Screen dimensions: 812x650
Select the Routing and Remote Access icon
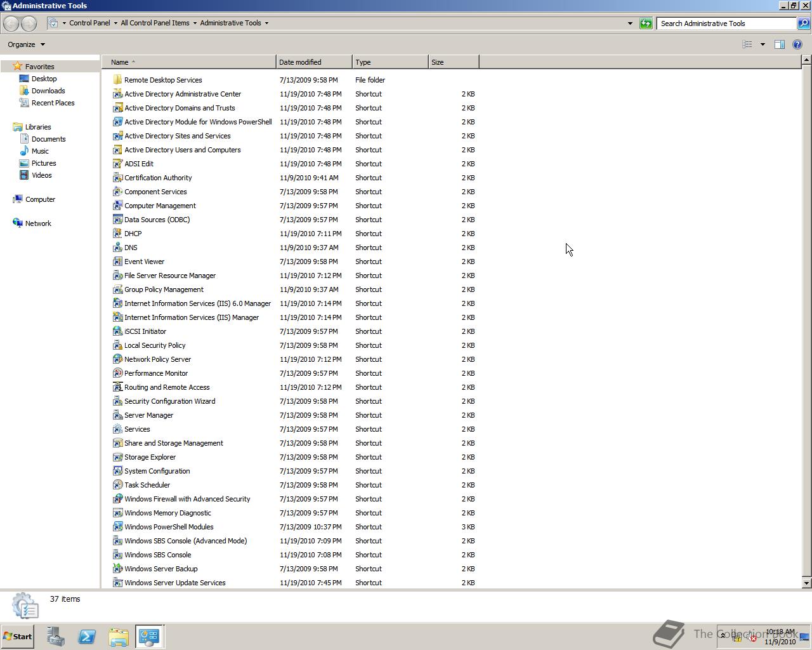pos(117,387)
